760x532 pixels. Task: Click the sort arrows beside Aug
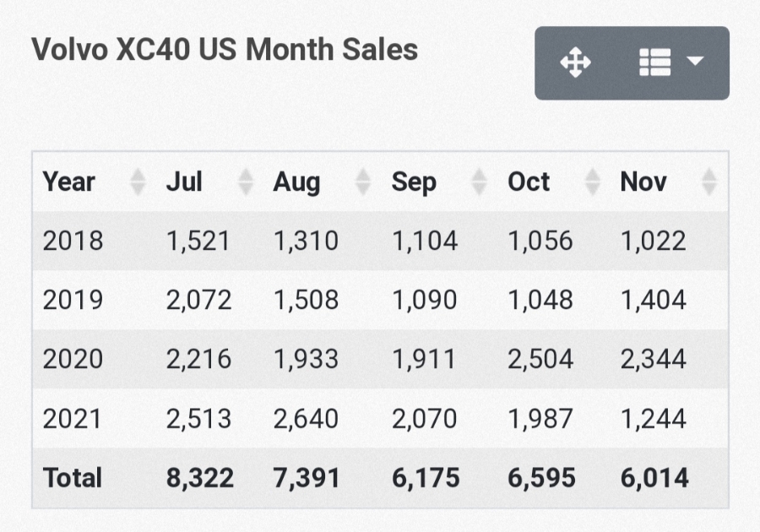[x=363, y=182]
